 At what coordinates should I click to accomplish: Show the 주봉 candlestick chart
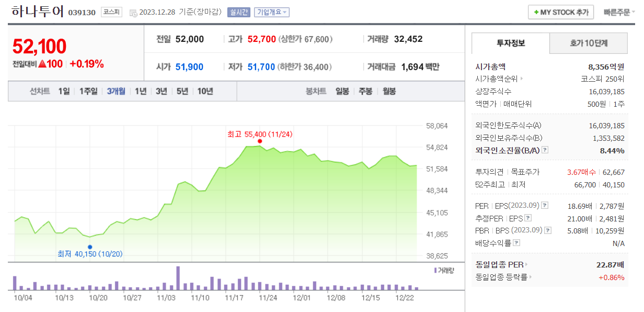tap(365, 91)
